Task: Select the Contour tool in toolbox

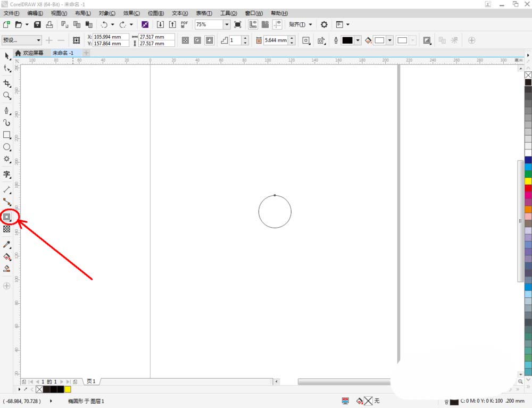Action: (7, 217)
